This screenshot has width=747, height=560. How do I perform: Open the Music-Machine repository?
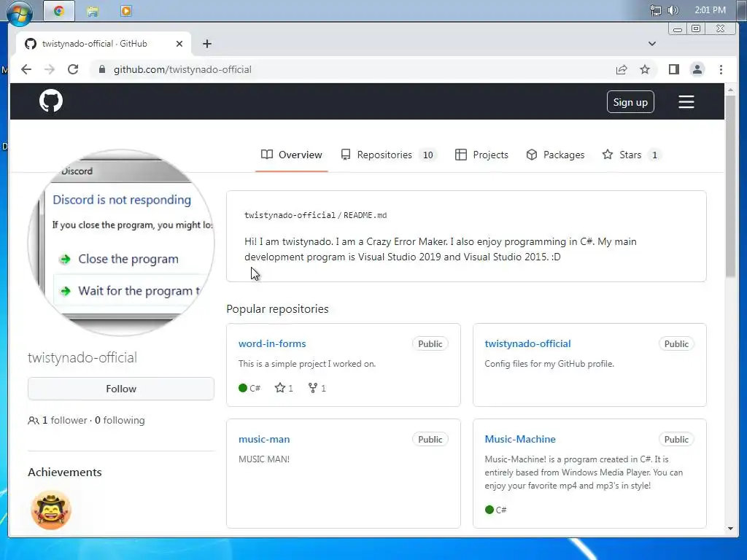click(x=519, y=439)
